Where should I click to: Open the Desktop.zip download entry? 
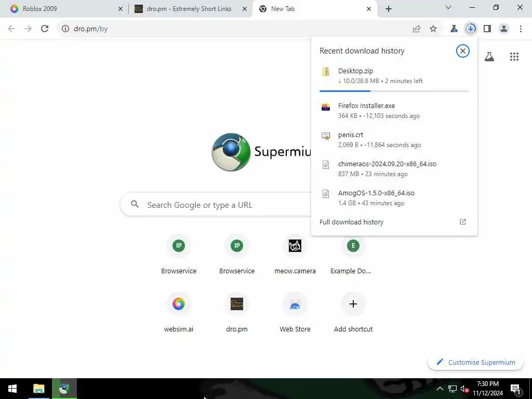click(394, 76)
